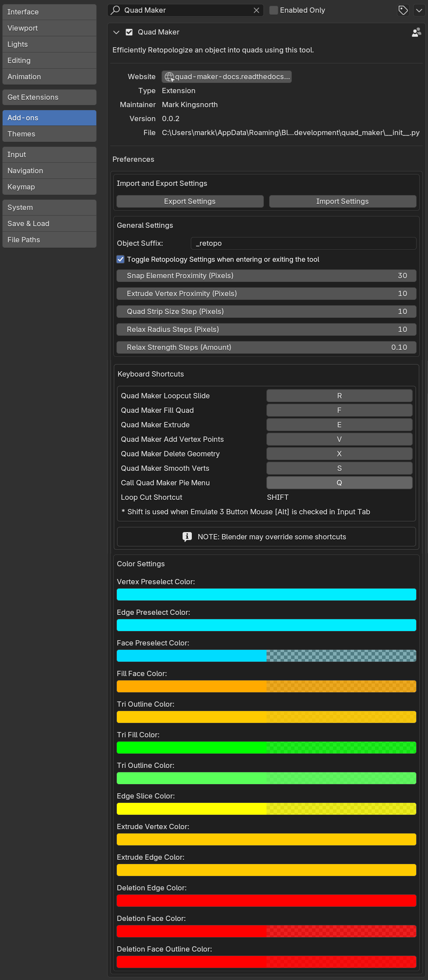Click the search magnifier icon
The width and height of the screenshot is (428, 980).
(116, 10)
